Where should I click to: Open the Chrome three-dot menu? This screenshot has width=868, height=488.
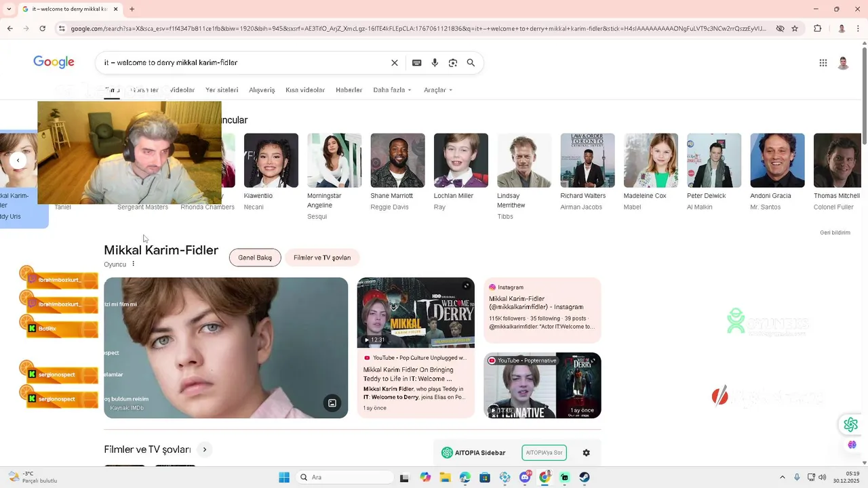859,28
